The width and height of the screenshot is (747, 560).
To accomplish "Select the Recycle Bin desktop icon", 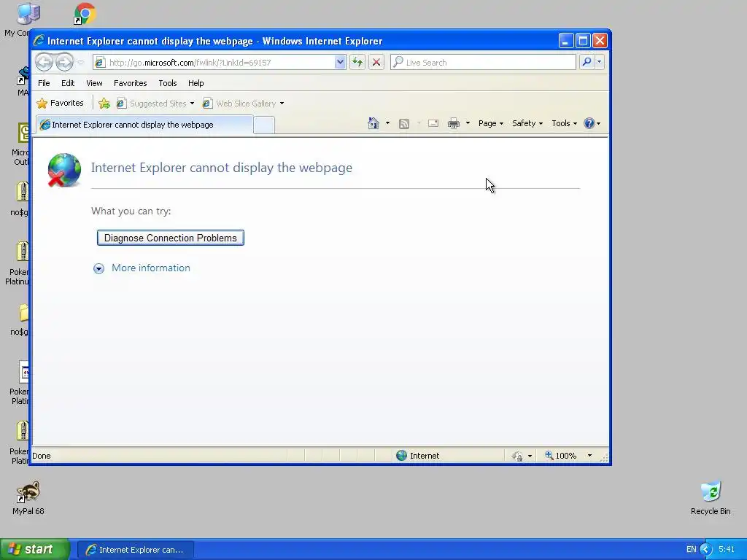I will click(x=711, y=498).
